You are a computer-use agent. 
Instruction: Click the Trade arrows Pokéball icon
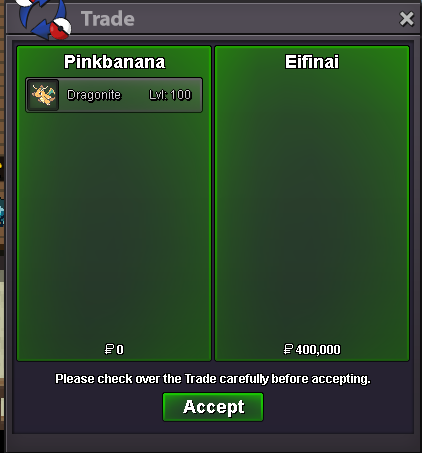pyautogui.click(x=44, y=19)
